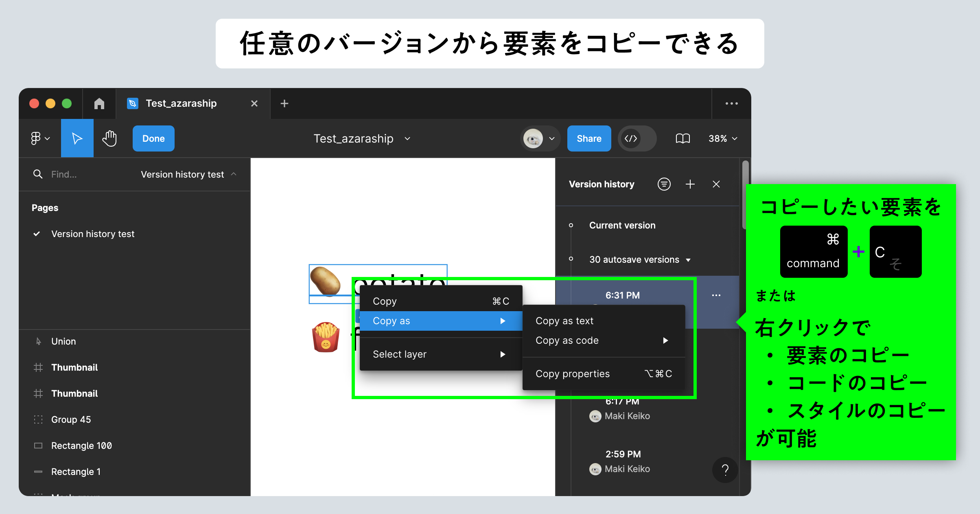Image resolution: width=980 pixels, height=514 pixels.
Task: Click the selection tool (arrow) icon
Action: [77, 138]
